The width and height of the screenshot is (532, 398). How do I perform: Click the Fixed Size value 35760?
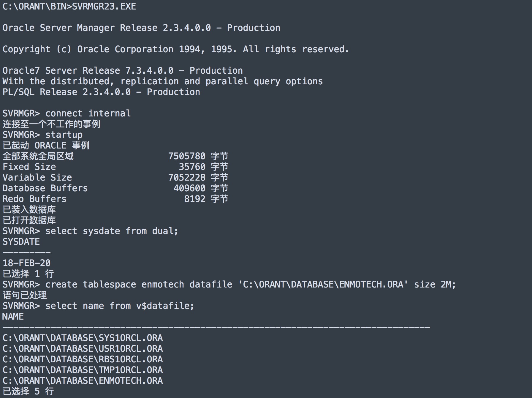tap(192, 167)
